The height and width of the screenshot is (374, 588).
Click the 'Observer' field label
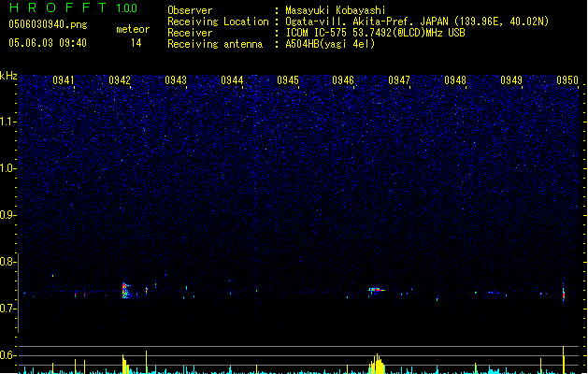click(x=190, y=10)
